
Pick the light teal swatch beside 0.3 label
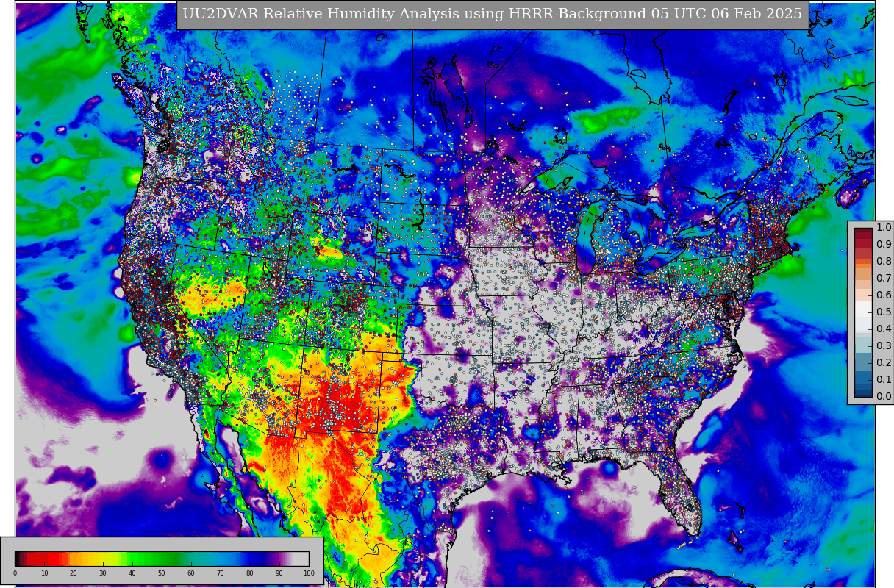[863, 344]
